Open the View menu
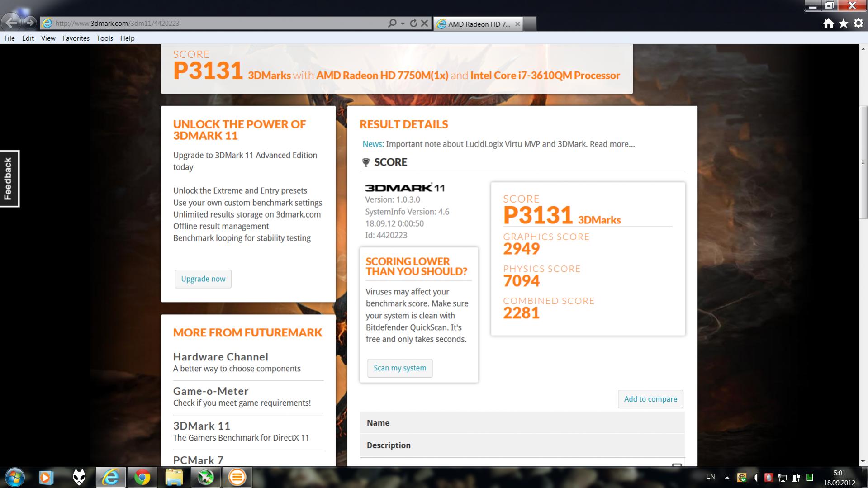Viewport: 868px width, 488px height. pos(48,38)
